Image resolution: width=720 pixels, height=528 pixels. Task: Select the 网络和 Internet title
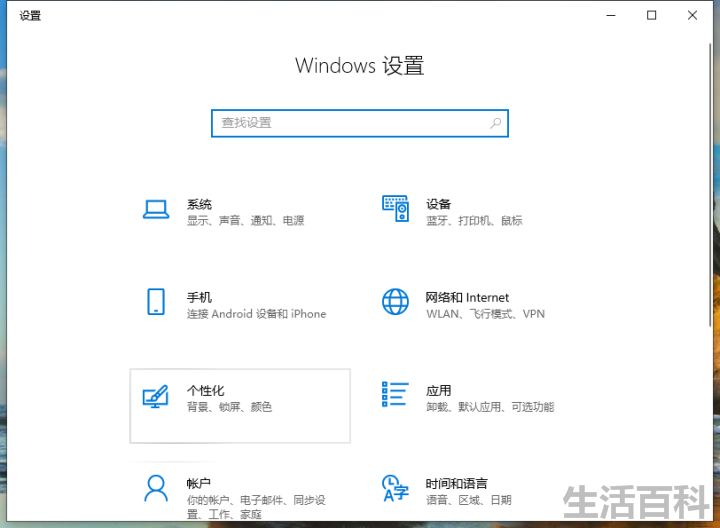(x=467, y=298)
